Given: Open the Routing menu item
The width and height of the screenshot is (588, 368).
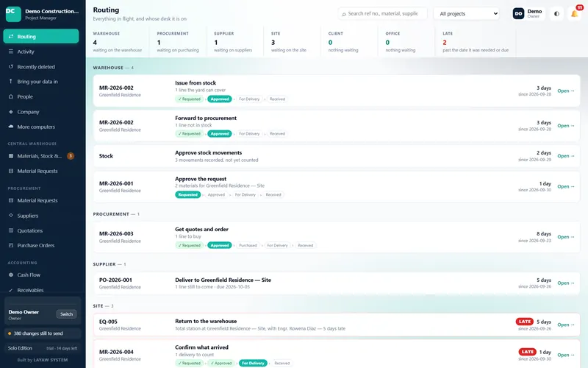Looking at the screenshot, I should click(x=41, y=36).
